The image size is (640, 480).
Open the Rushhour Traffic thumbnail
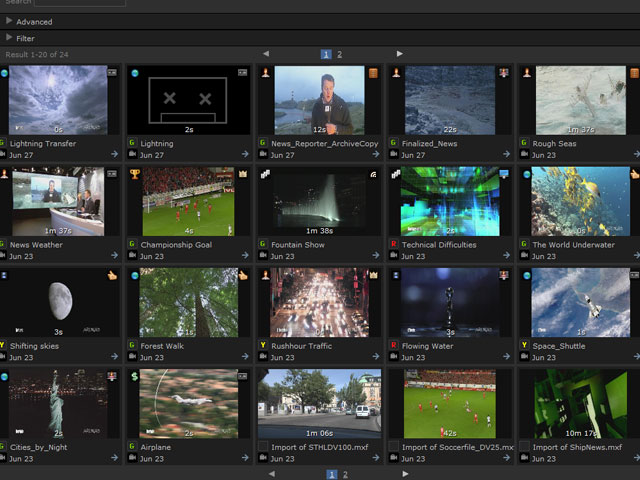pos(319,302)
